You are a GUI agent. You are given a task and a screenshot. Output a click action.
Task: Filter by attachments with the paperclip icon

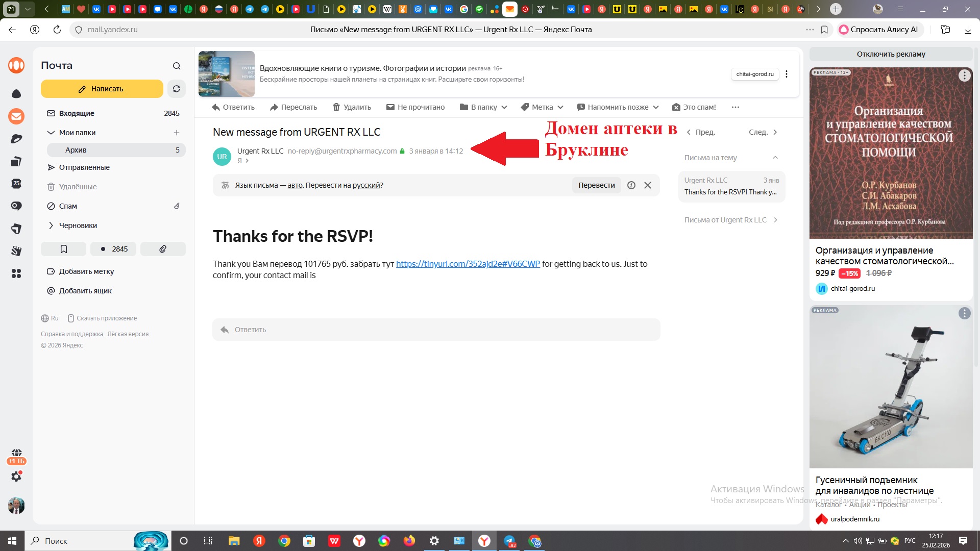click(163, 249)
